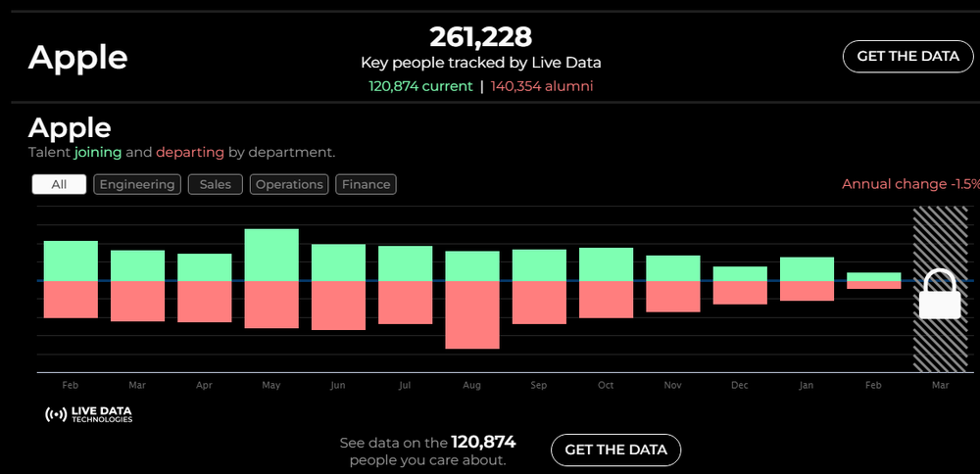Click the green joining bar for December
The width and height of the screenshot is (980, 474).
pyautogui.click(x=740, y=273)
